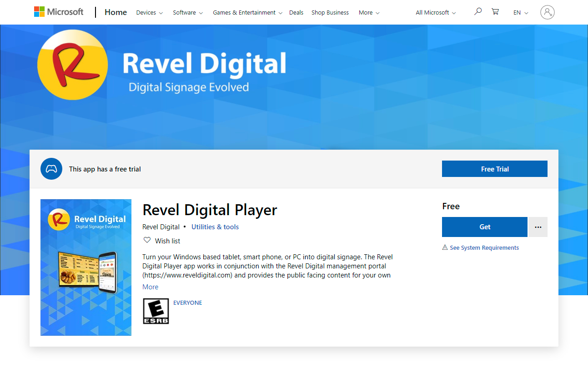Viewport: 588px width, 368px height.
Task: Expand Games & Entertainment menu
Action: 247,13
